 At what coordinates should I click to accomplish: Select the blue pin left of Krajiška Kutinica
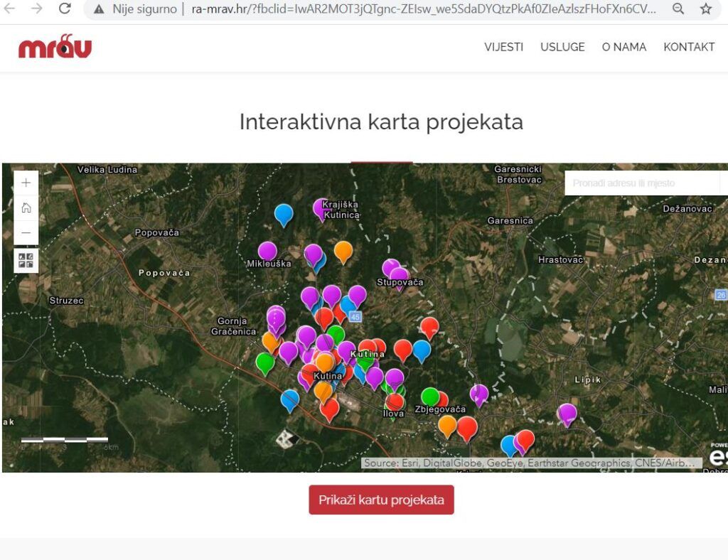tap(284, 213)
